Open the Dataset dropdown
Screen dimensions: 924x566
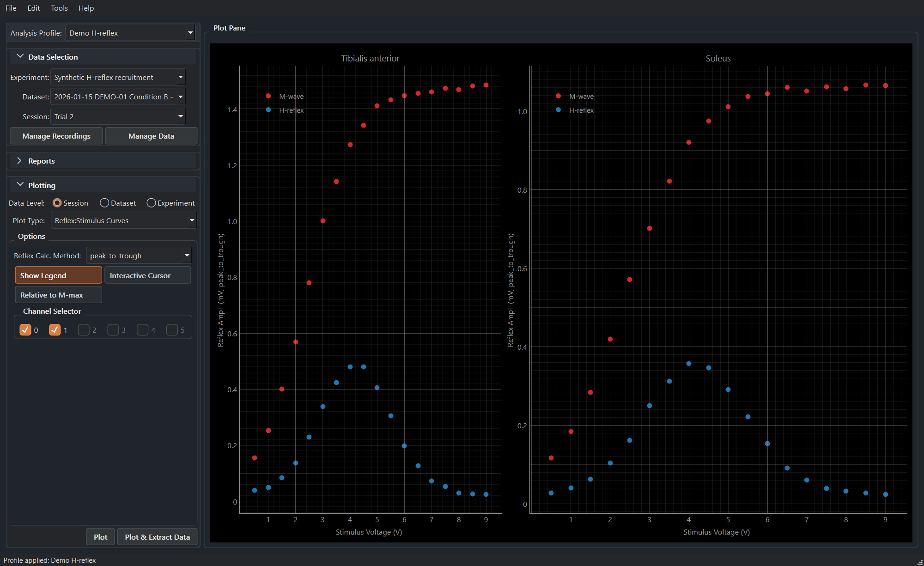pyautogui.click(x=118, y=97)
